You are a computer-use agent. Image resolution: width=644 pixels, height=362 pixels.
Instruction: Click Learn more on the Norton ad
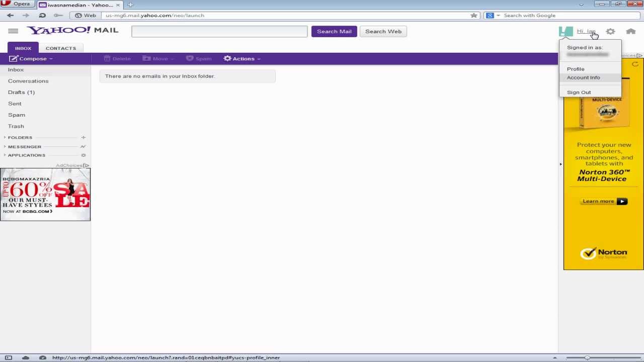click(604, 201)
